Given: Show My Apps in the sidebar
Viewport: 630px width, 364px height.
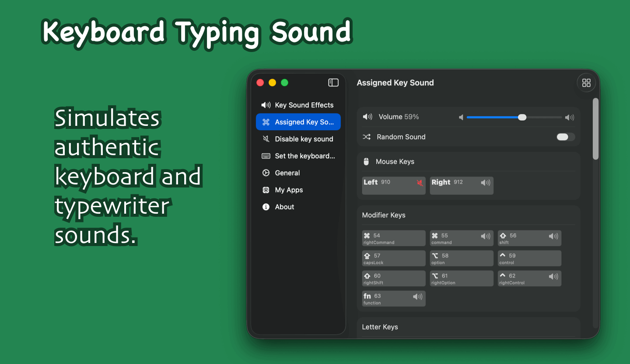Looking at the screenshot, I should point(298,190).
